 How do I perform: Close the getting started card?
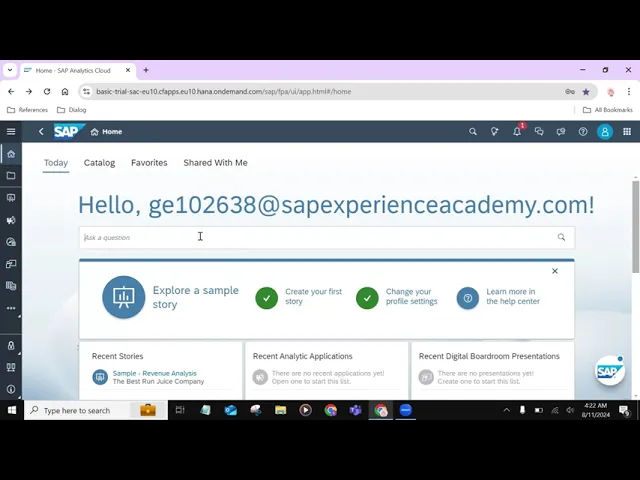tap(555, 271)
